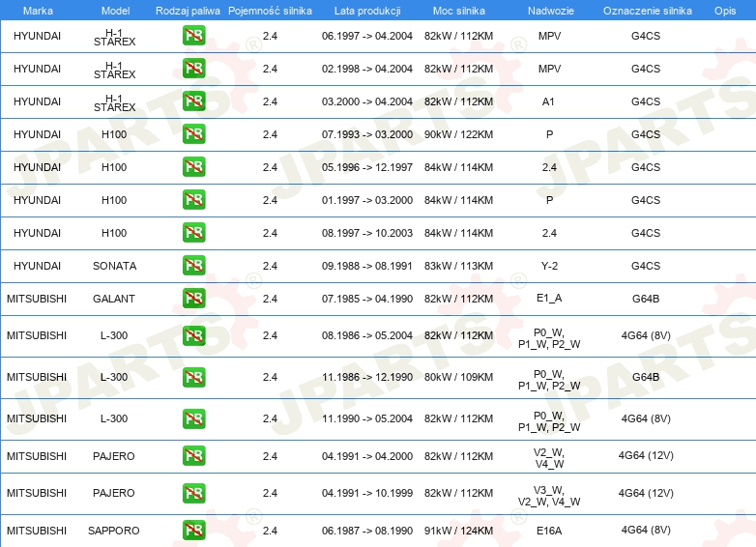Click fuel icon in PAJERO 10.1999 row
Screen dimensions: 756x547
click(193, 493)
